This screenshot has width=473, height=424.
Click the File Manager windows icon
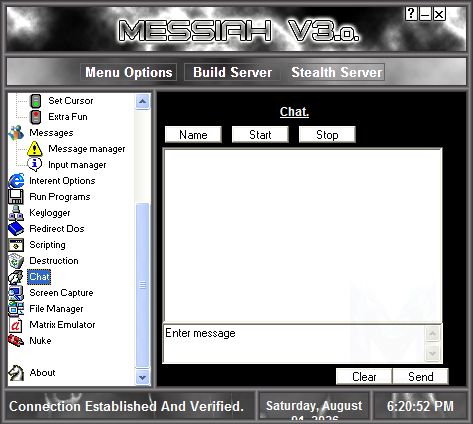pos(16,309)
